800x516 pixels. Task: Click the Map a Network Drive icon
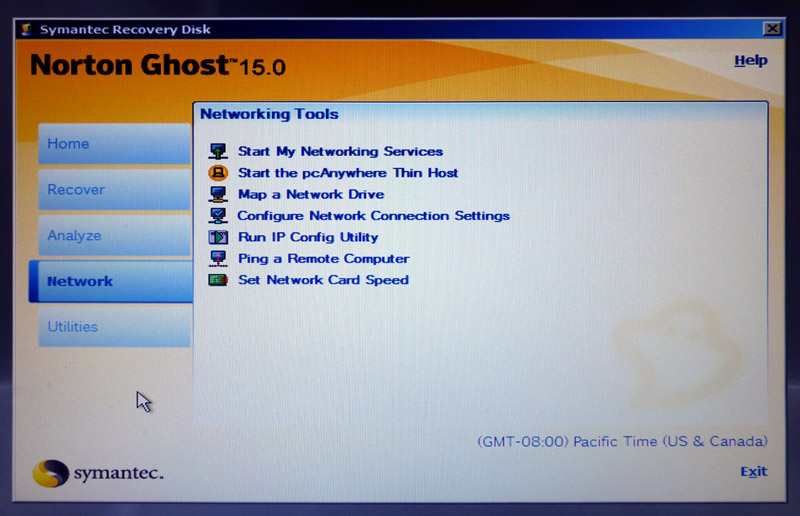(218, 194)
